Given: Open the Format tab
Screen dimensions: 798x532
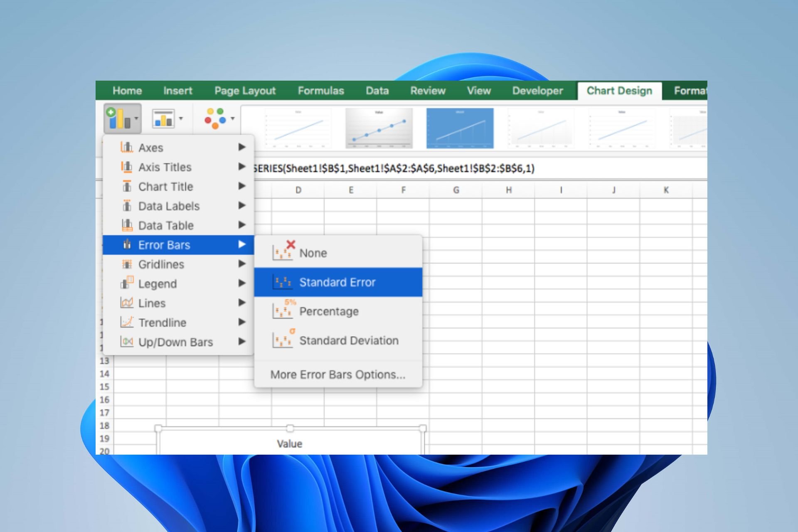Looking at the screenshot, I should click(690, 91).
